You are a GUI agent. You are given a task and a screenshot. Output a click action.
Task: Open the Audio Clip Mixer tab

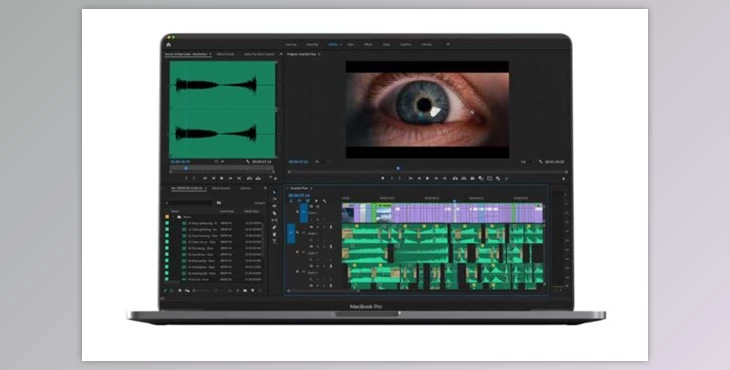[x=259, y=54]
